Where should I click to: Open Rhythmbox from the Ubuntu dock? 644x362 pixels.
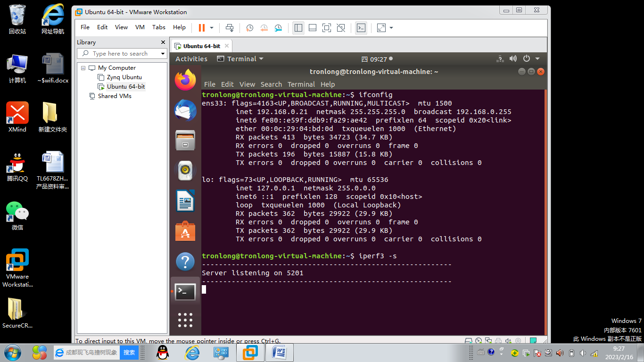(185, 171)
